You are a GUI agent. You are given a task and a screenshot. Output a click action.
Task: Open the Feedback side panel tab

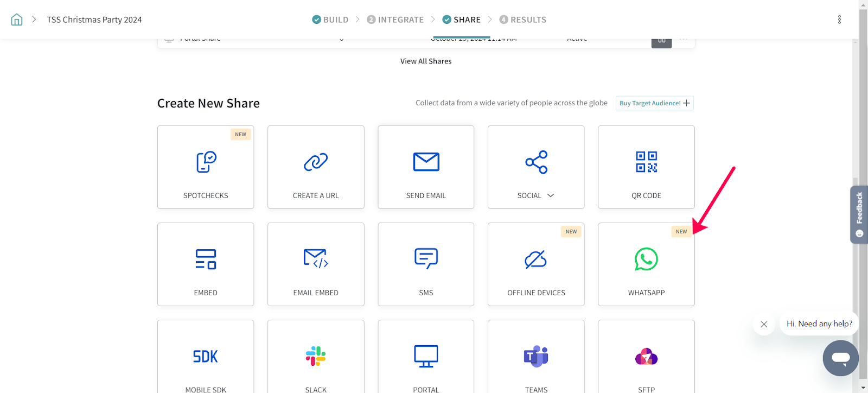point(859,214)
